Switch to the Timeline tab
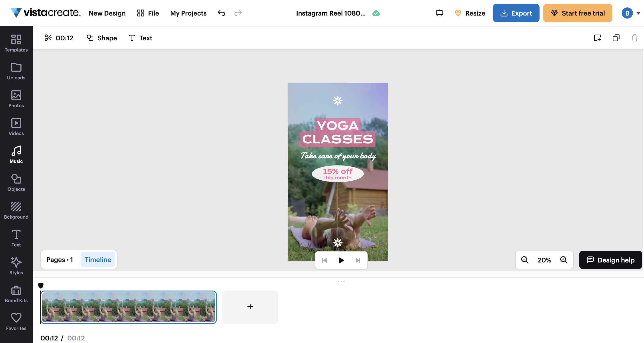The image size is (644, 343). coord(98,259)
